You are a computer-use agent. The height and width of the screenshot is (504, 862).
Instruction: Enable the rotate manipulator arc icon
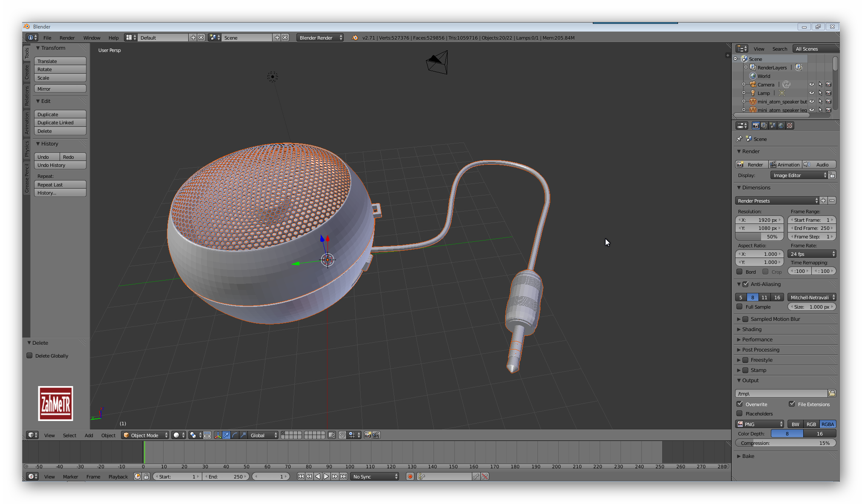click(x=235, y=435)
